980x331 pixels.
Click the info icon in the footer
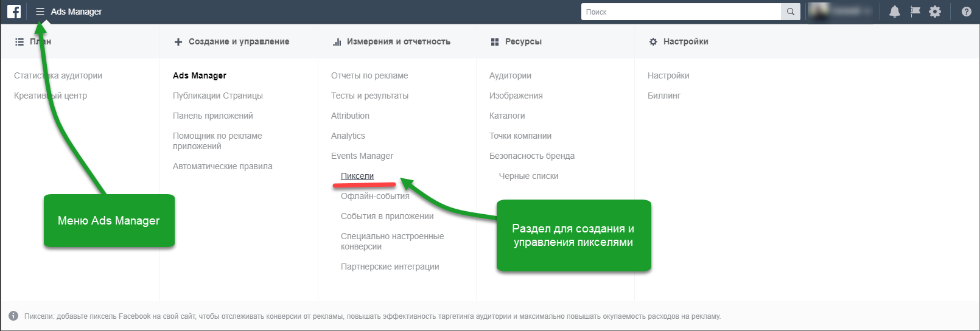pos(13,316)
